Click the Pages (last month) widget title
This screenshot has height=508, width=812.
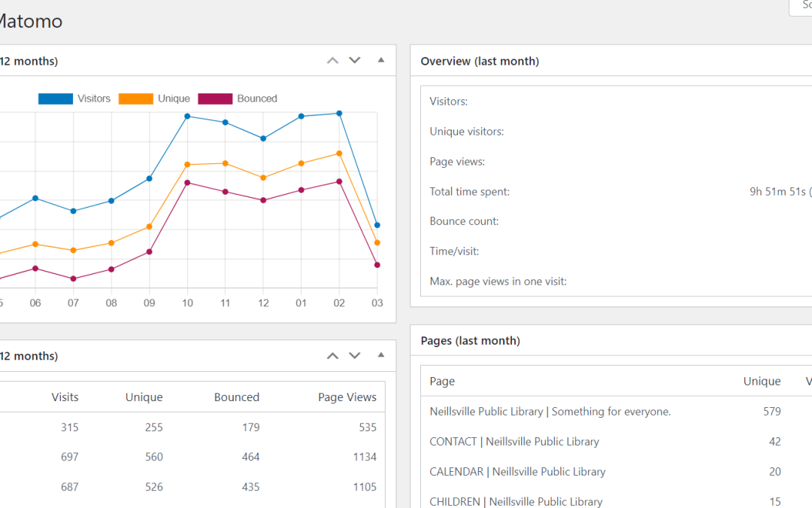coord(470,341)
